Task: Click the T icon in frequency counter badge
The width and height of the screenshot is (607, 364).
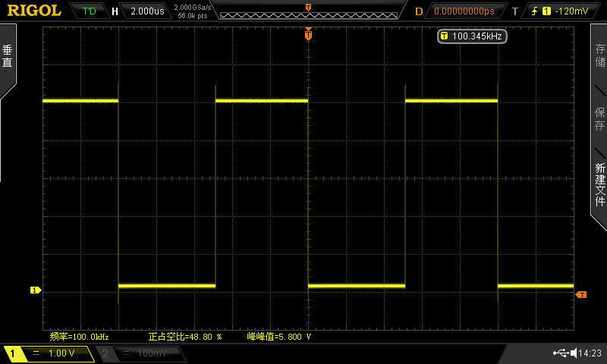Action: (444, 36)
